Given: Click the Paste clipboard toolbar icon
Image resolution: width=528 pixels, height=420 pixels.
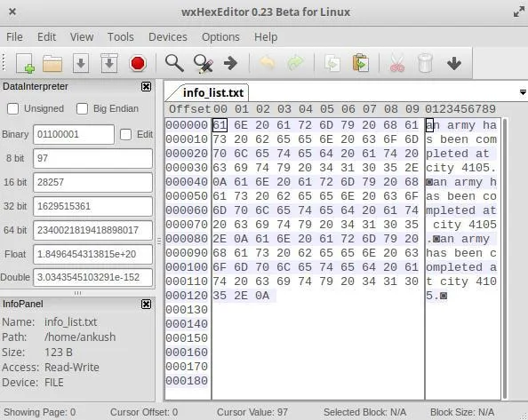Looking at the screenshot, I should [361, 63].
